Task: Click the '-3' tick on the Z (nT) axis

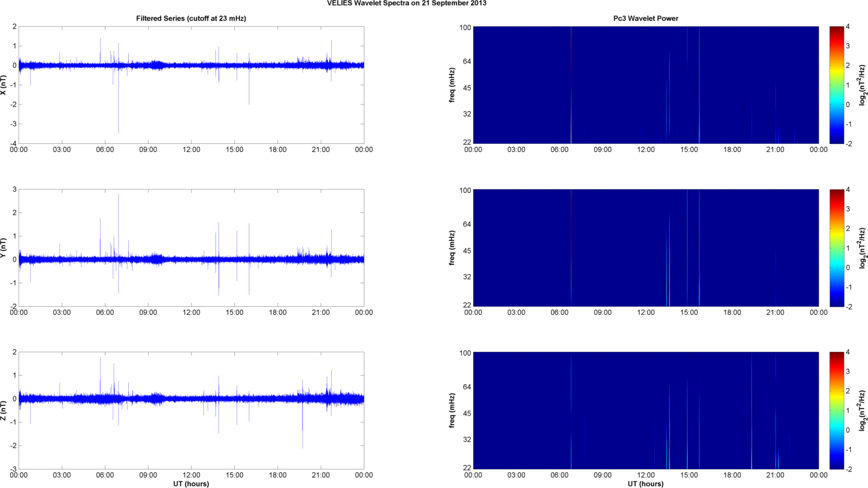Action: (x=13, y=469)
